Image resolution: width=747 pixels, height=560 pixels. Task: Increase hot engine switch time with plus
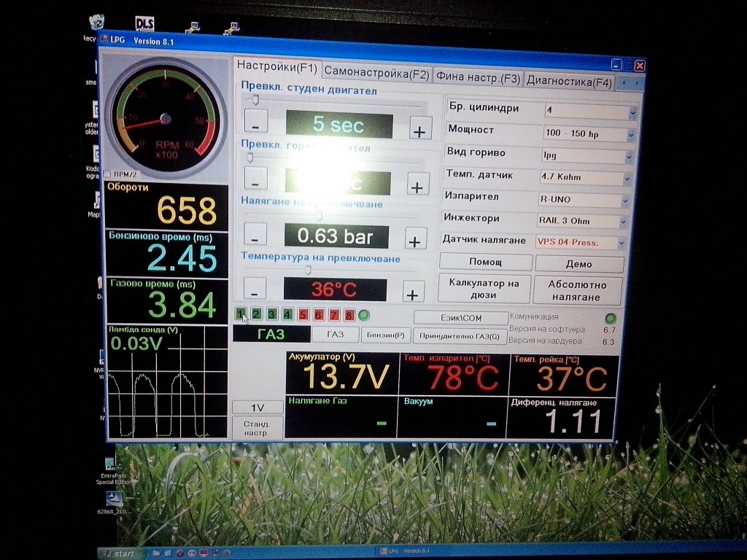click(417, 183)
